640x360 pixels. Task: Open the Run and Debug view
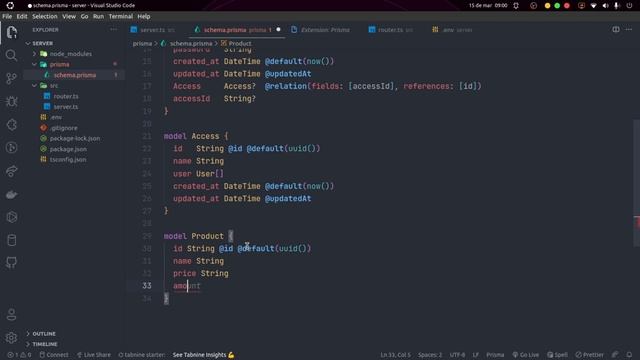click(x=11, y=101)
